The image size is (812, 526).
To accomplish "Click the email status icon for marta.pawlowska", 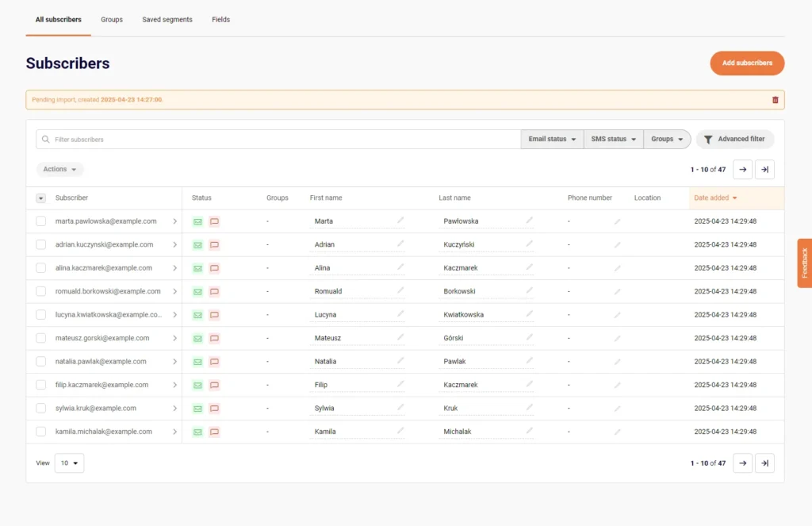I will tap(197, 222).
